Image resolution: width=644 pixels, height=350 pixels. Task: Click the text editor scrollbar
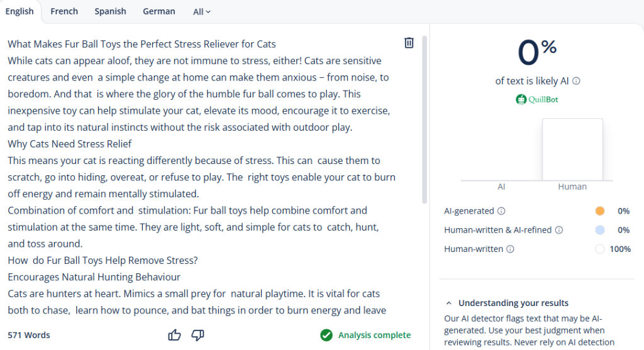[425, 119]
